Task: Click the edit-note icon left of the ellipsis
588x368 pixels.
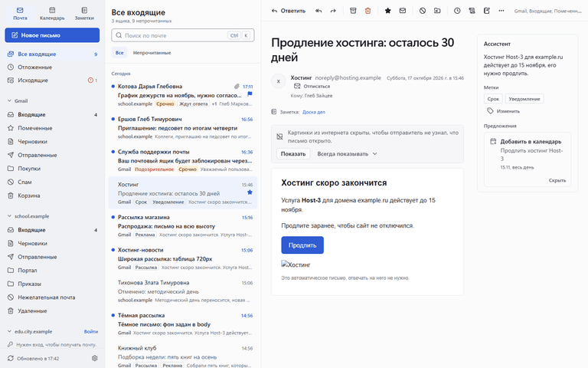Action: tap(487, 11)
